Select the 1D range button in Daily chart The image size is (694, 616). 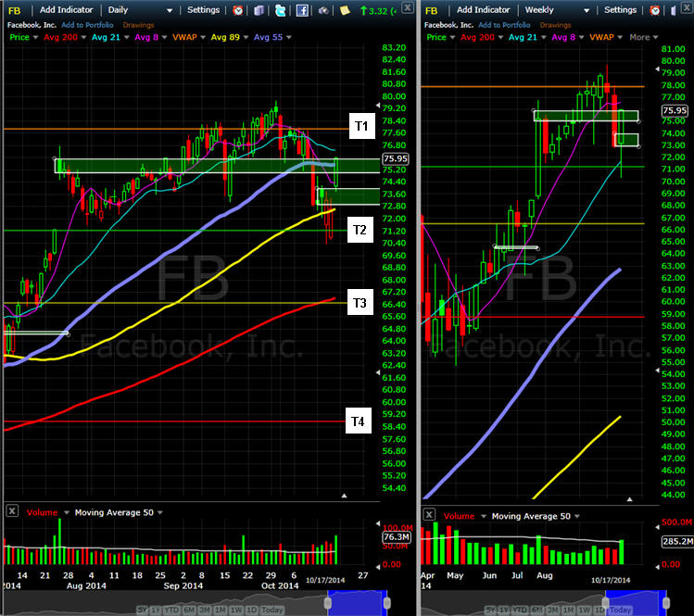(x=251, y=610)
